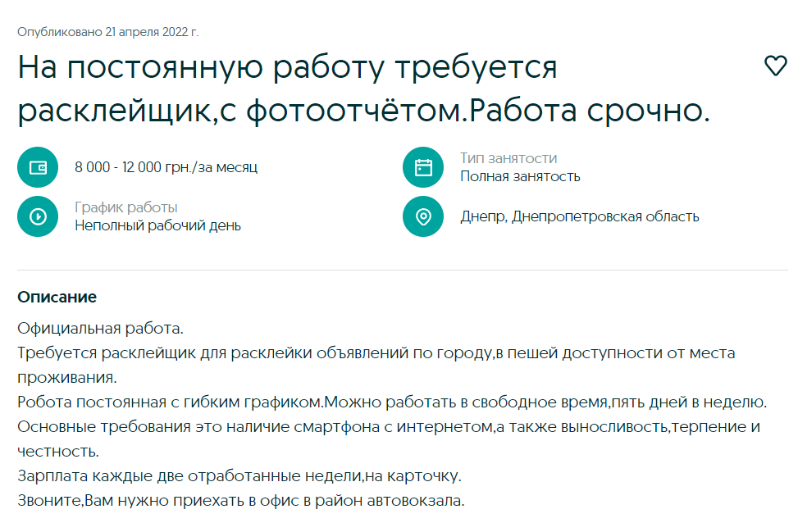Open location Днепр, Днепропетровская область

coord(579,216)
